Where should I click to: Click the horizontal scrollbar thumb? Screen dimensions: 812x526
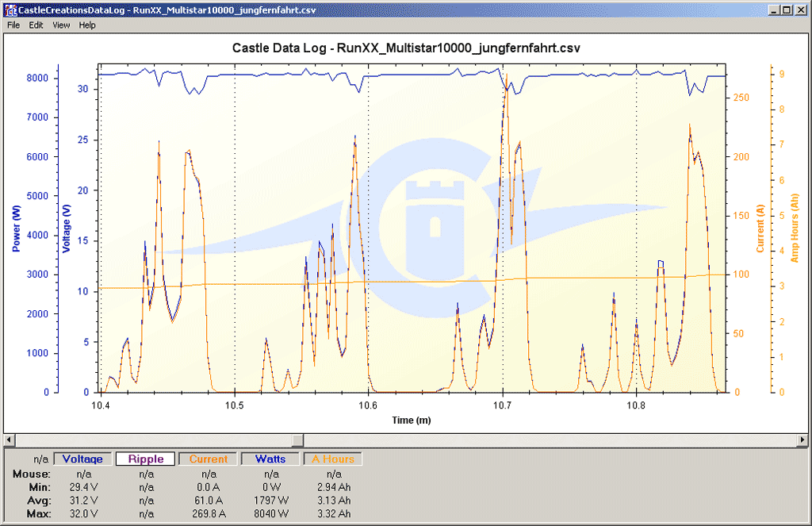point(298,440)
